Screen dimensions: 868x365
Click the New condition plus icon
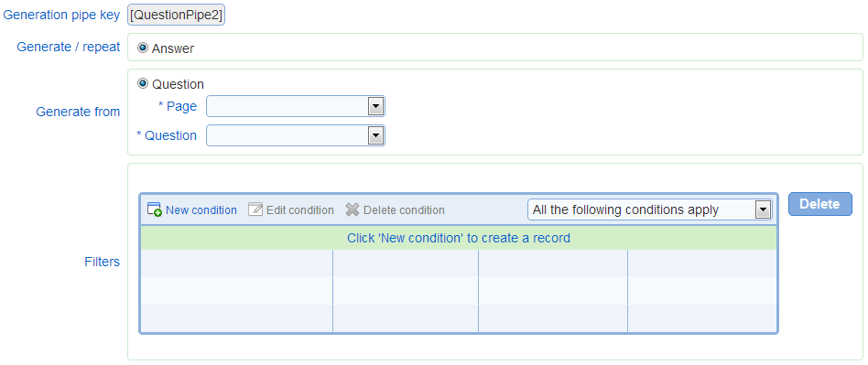[155, 209]
